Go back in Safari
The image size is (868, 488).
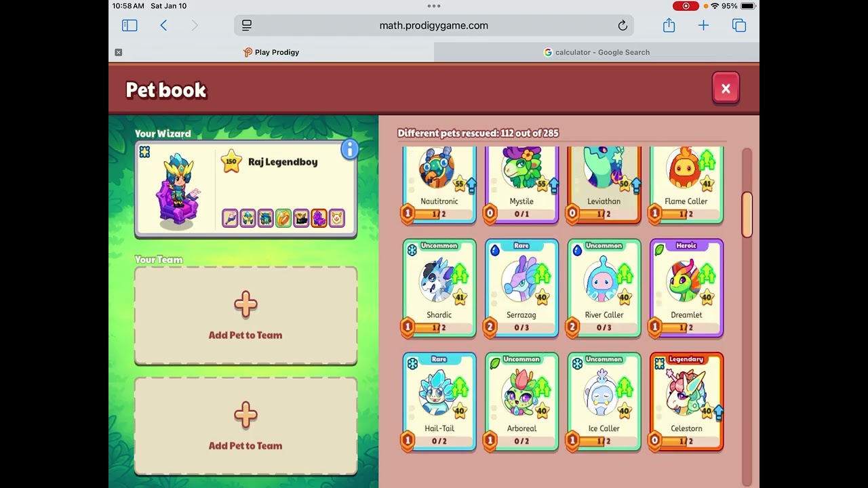tap(163, 26)
